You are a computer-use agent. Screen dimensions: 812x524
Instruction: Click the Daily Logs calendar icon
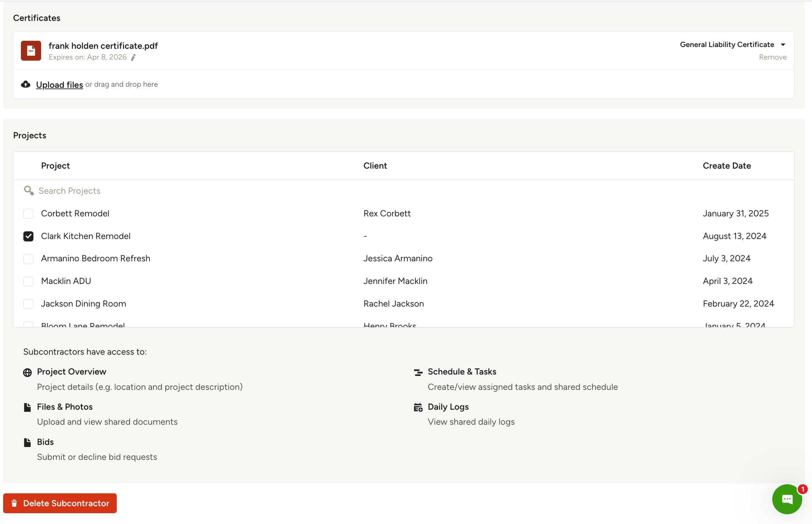pos(418,407)
